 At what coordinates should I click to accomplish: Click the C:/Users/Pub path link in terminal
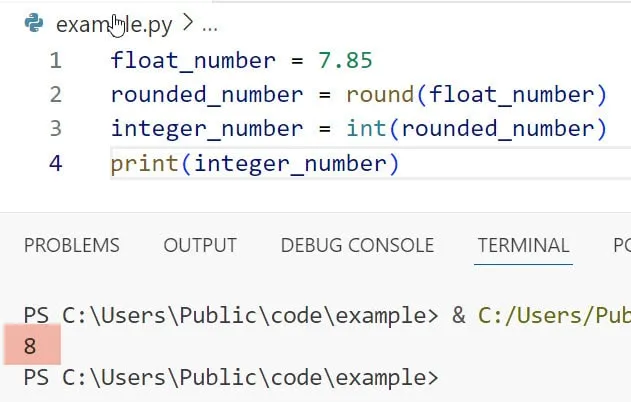pyautogui.click(x=554, y=314)
